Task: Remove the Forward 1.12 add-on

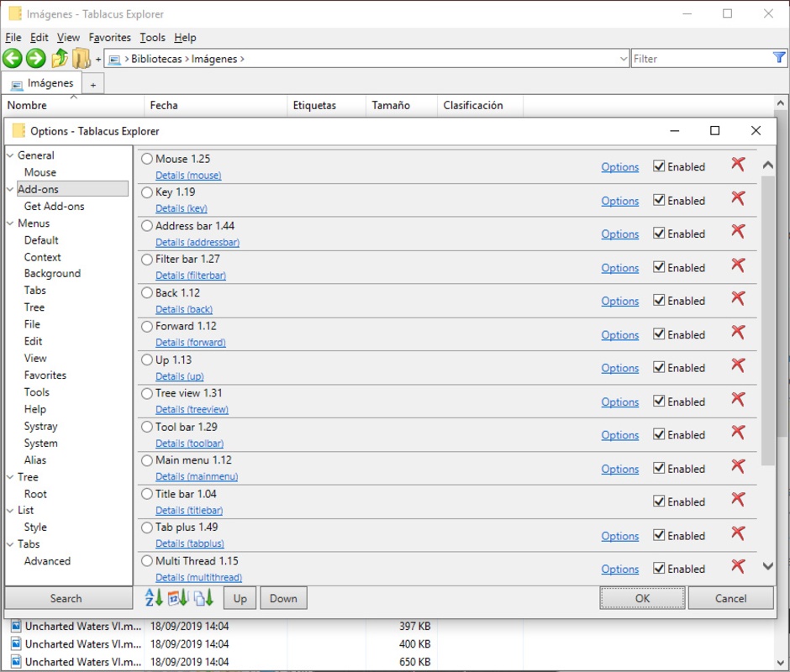Action: (x=738, y=332)
